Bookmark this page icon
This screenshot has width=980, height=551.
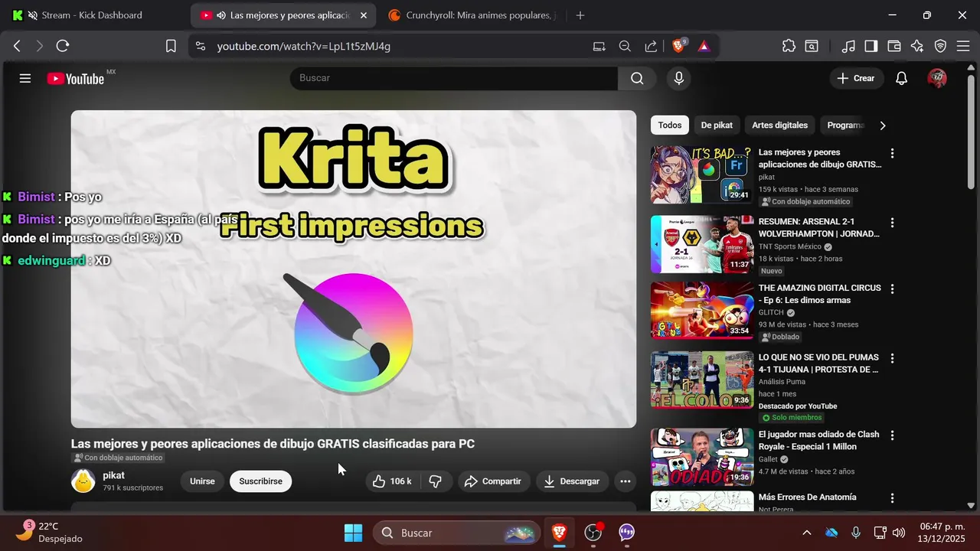(x=171, y=46)
